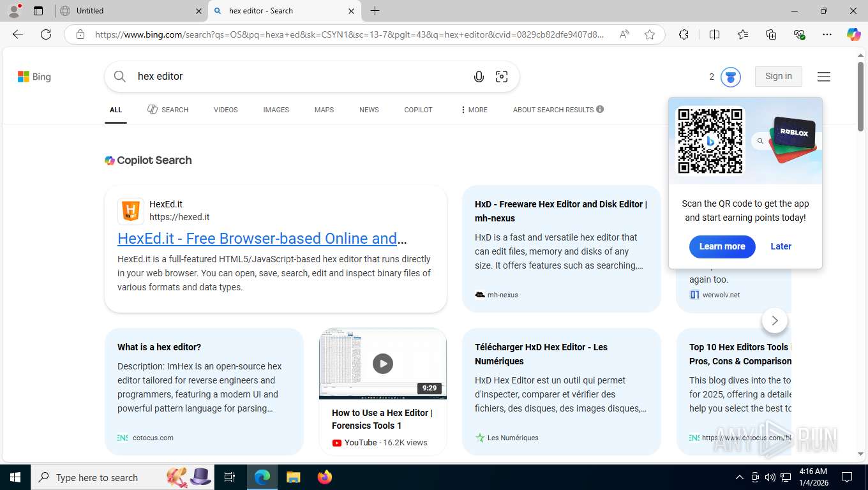Expand the MORE dropdown menu
Screen dimensions: 868x490
click(474, 110)
